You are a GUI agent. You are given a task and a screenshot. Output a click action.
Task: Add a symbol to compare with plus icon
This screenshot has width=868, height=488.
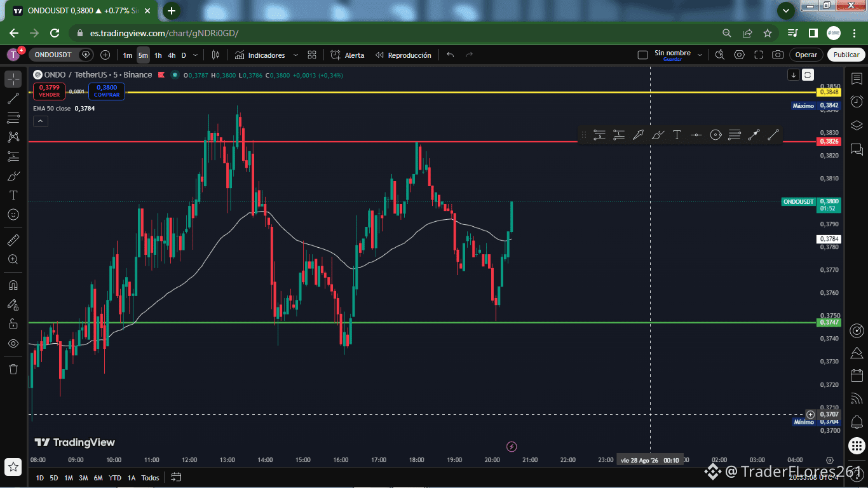pyautogui.click(x=105, y=55)
